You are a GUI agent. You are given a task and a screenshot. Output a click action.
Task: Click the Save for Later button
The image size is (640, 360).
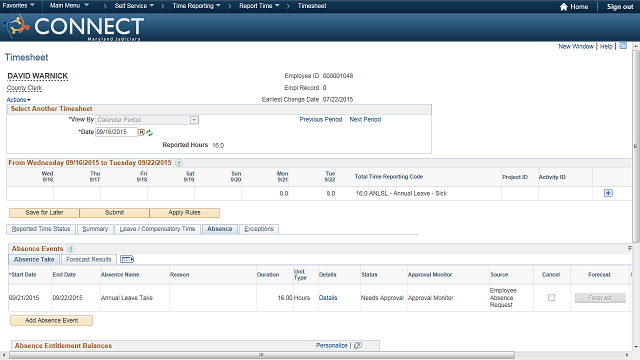click(44, 213)
